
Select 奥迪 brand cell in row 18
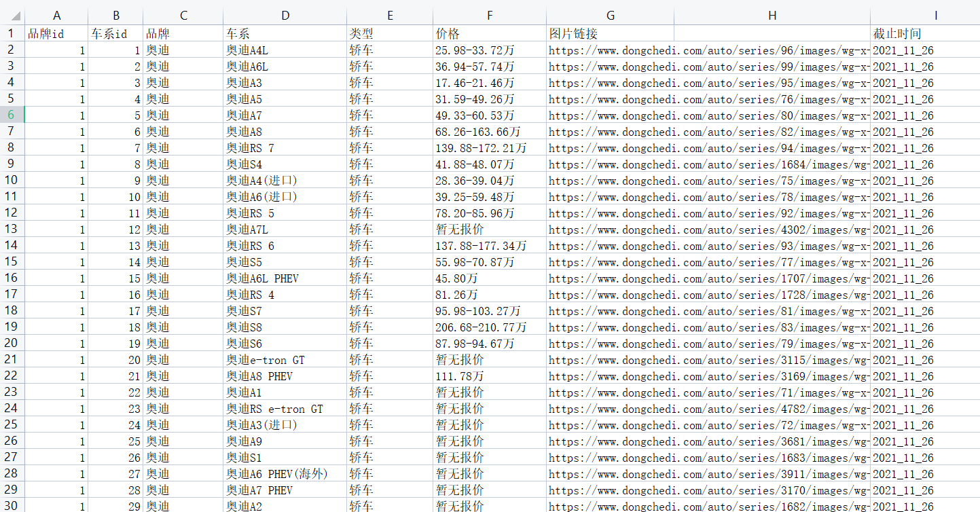tap(183, 310)
